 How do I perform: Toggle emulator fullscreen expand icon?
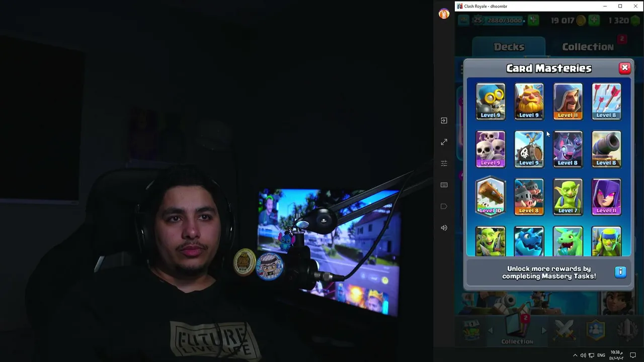click(x=444, y=142)
